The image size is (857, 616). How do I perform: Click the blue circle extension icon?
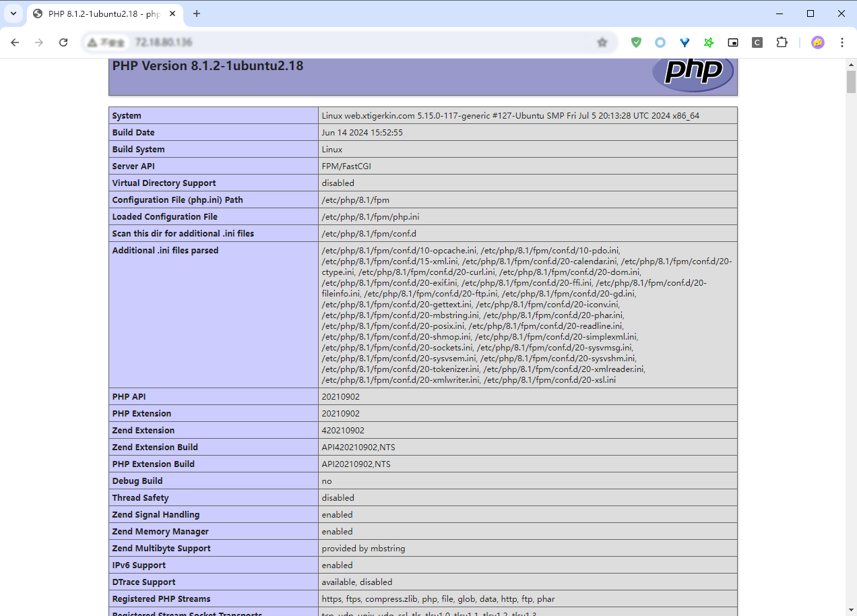[x=660, y=42]
